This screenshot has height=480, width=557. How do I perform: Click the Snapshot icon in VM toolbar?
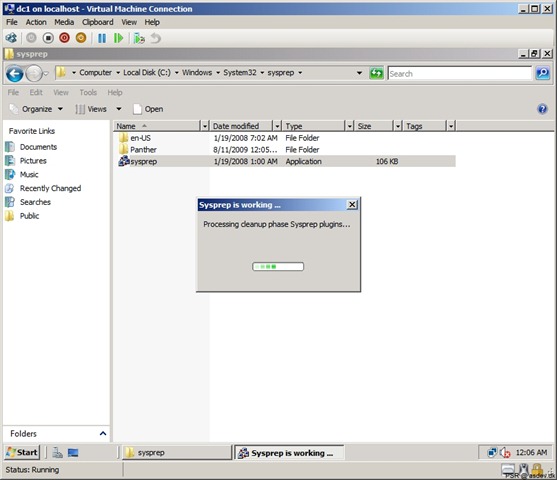pyautogui.click(x=139, y=38)
